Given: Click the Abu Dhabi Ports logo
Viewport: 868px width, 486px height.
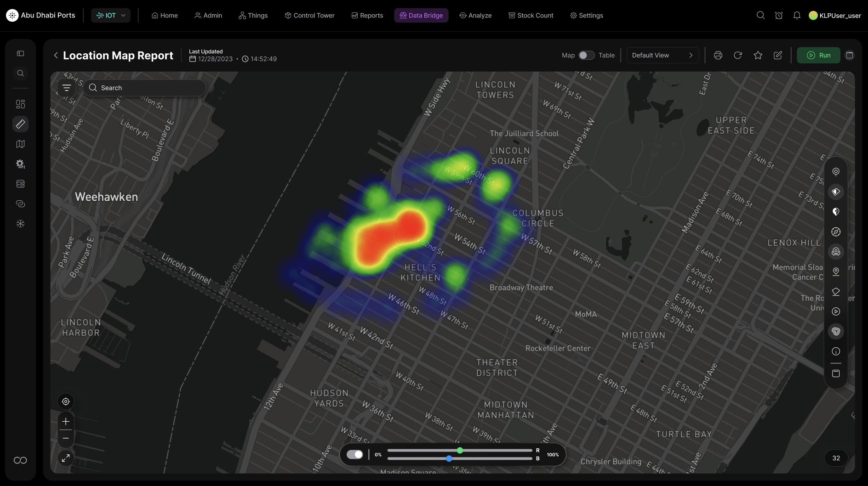Looking at the screenshot, I should point(40,15).
